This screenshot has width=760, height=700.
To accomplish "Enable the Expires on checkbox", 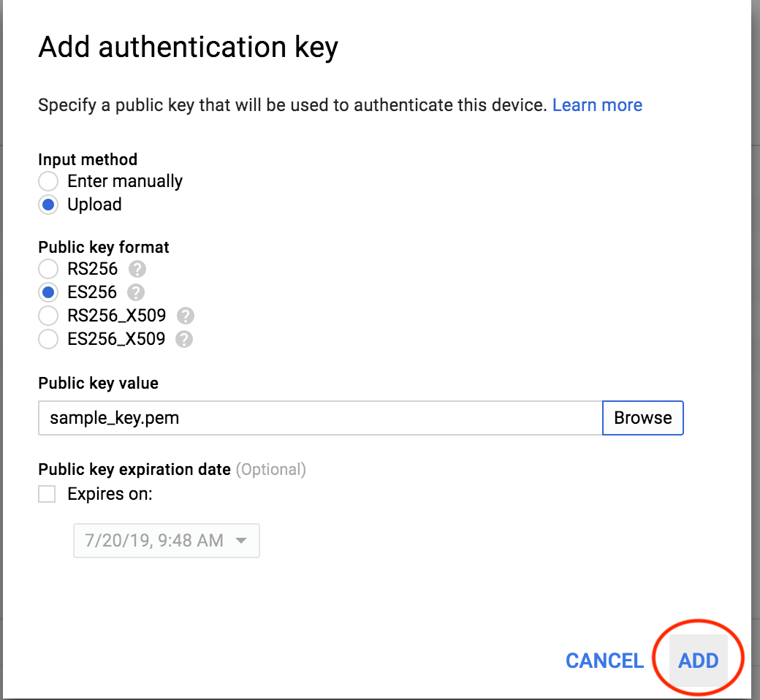I will [x=47, y=494].
